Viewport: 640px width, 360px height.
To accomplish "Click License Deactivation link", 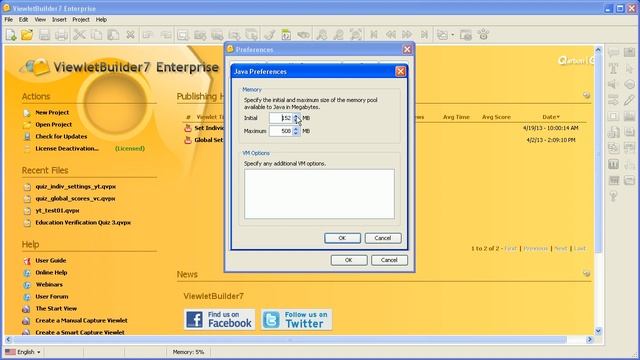I will tap(67, 149).
